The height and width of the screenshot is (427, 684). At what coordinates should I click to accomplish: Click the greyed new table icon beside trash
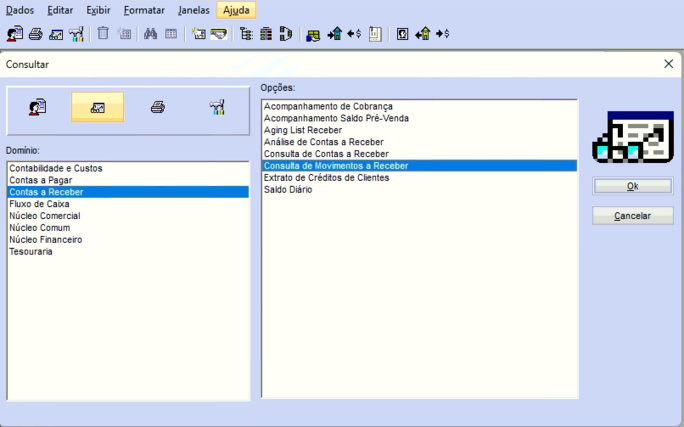point(124,34)
